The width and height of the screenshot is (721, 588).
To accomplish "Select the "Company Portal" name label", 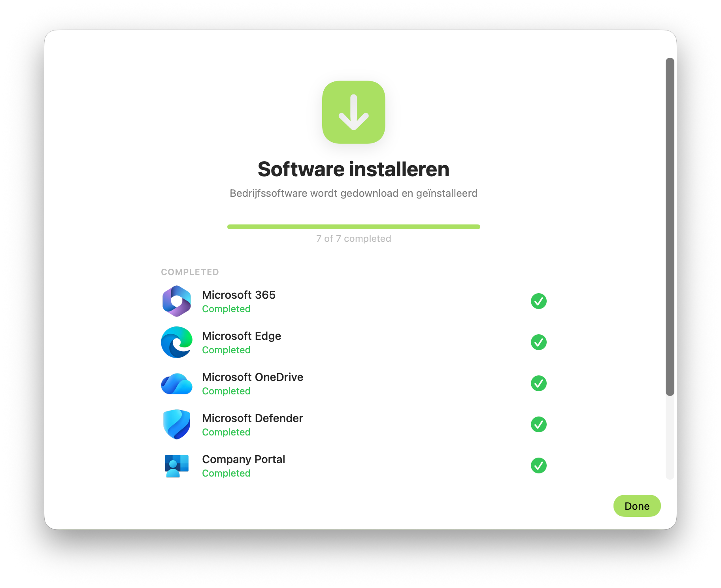I will (243, 459).
